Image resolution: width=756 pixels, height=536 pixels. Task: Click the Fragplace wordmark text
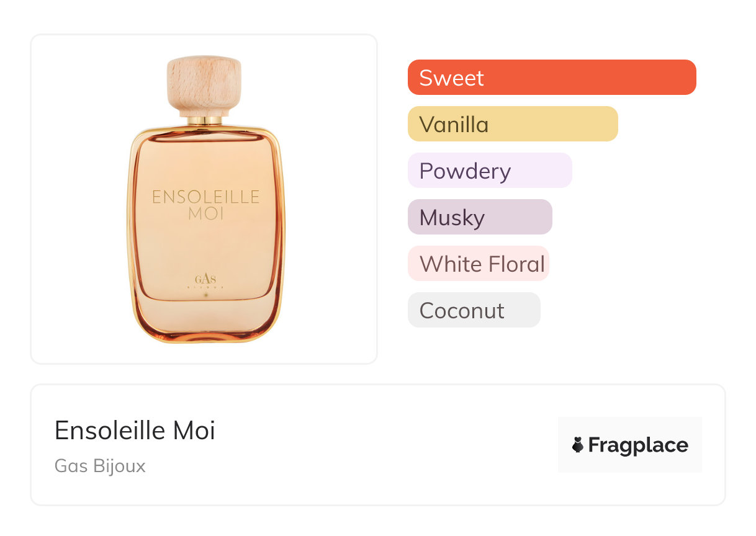(638, 445)
